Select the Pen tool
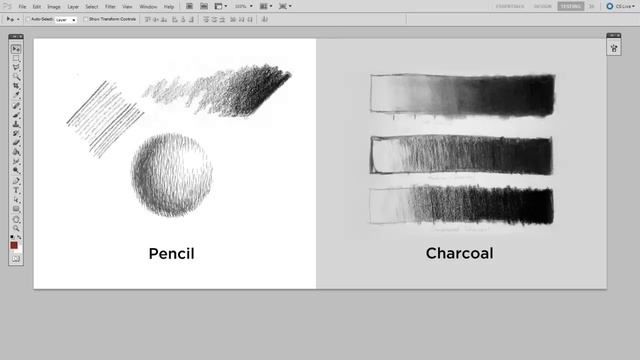The height and width of the screenshot is (360, 640). point(16,181)
